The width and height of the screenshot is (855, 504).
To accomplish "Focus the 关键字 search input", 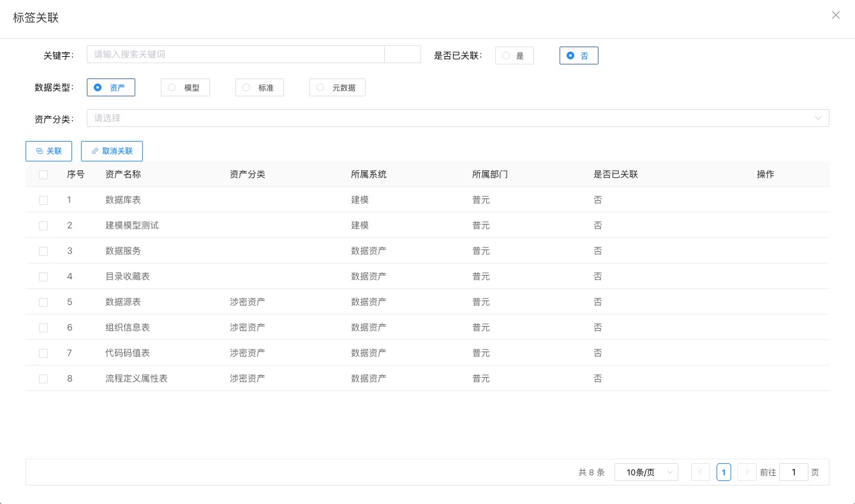I will coord(235,54).
